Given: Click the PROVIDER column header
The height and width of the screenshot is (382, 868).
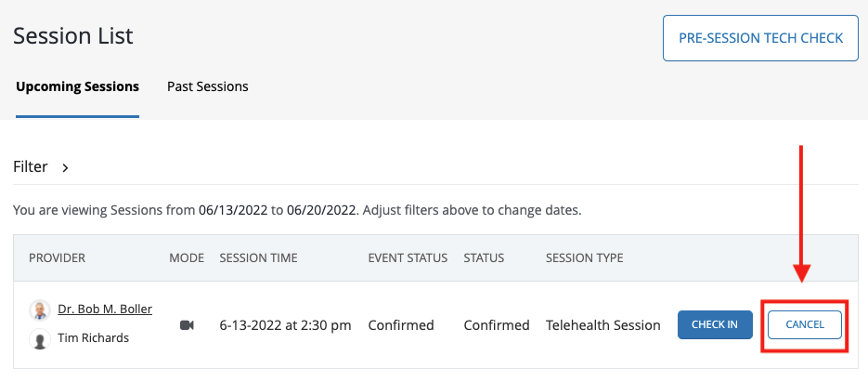Looking at the screenshot, I should (57, 257).
